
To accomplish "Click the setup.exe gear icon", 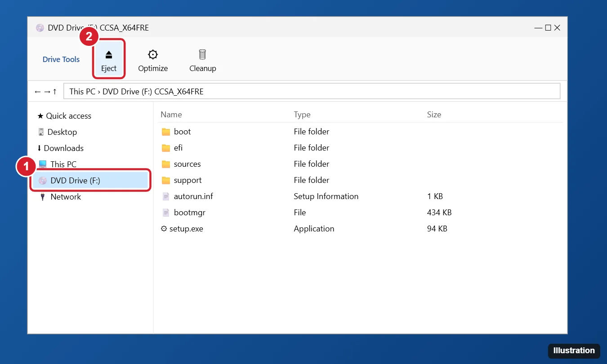I will [164, 229].
